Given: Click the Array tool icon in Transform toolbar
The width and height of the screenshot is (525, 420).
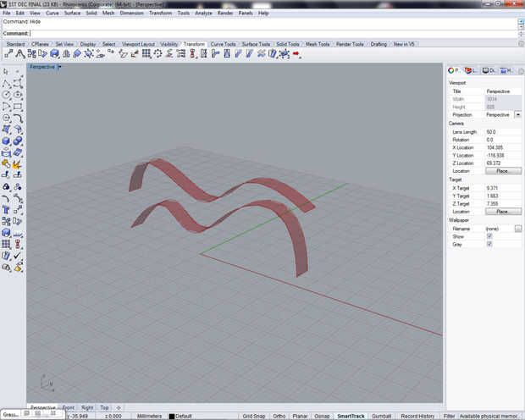Looking at the screenshot, I should tap(146, 54).
